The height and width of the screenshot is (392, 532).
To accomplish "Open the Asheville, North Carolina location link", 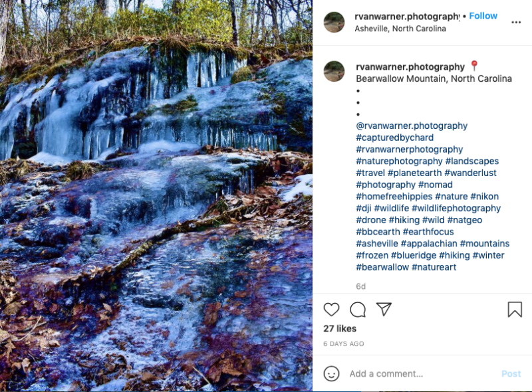I will click(x=400, y=29).
